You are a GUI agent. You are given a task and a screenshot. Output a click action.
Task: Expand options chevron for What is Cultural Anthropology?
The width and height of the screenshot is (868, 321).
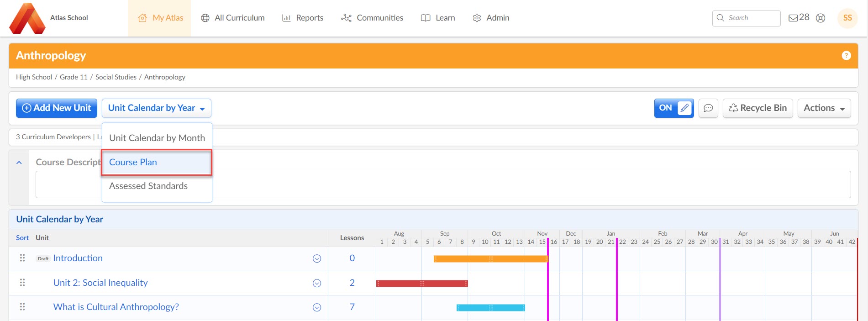(x=317, y=307)
